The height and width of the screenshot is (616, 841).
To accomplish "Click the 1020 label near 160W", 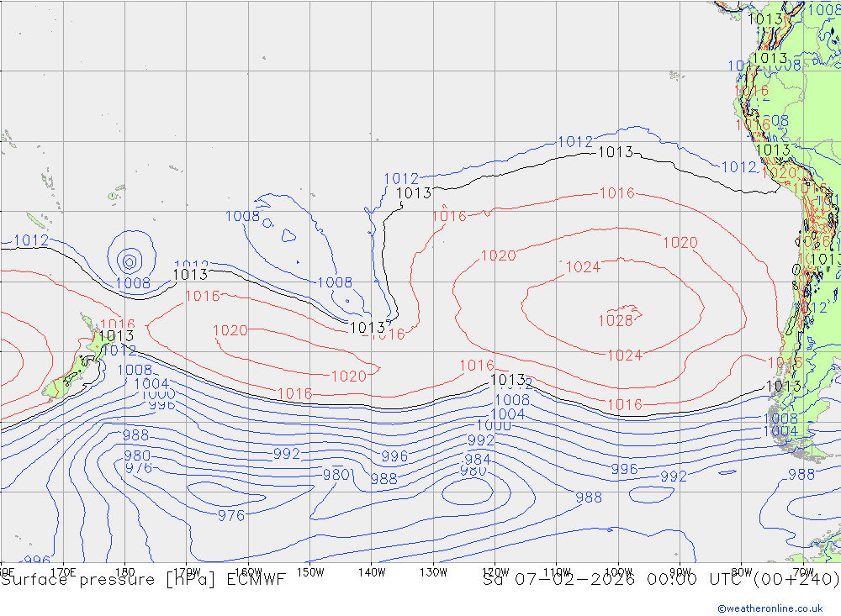I will pos(230,330).
